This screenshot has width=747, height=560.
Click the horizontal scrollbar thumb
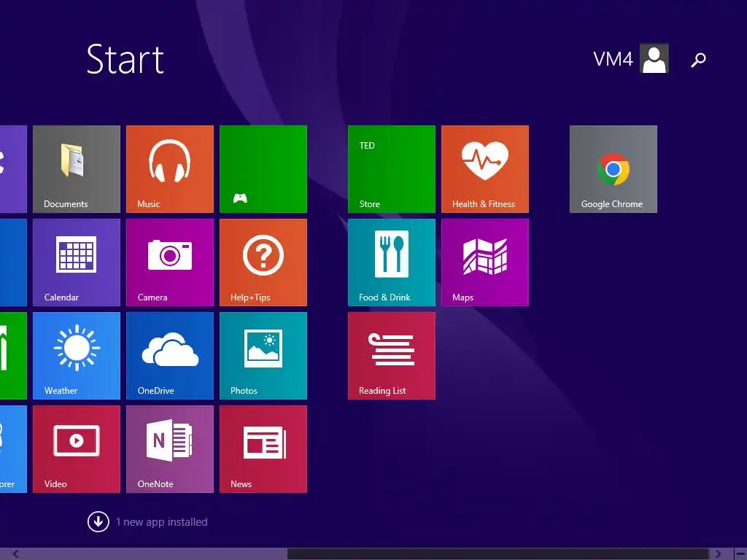click(x=498, y=554)
